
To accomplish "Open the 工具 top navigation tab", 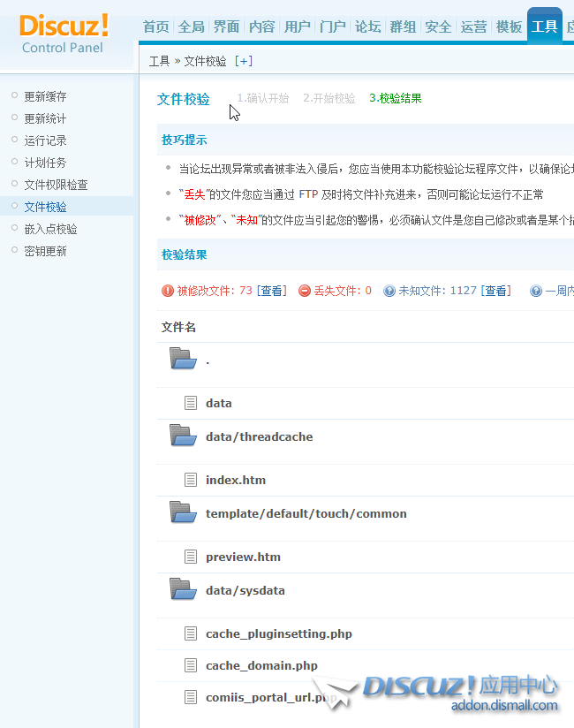I will (x=544, y=27).
